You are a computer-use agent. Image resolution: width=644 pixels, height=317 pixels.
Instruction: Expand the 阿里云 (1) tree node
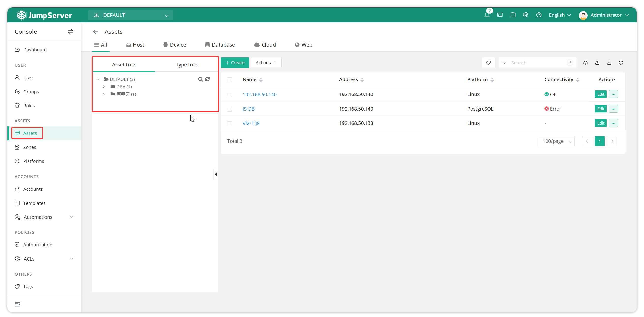104,94
